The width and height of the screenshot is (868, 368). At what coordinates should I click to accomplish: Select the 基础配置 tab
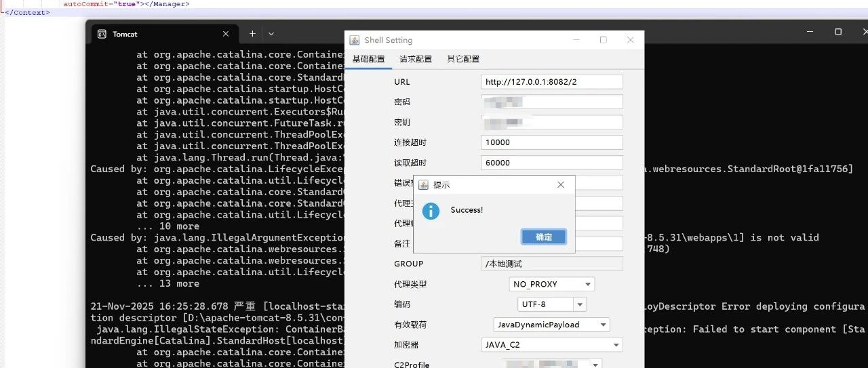coord(369,59)
